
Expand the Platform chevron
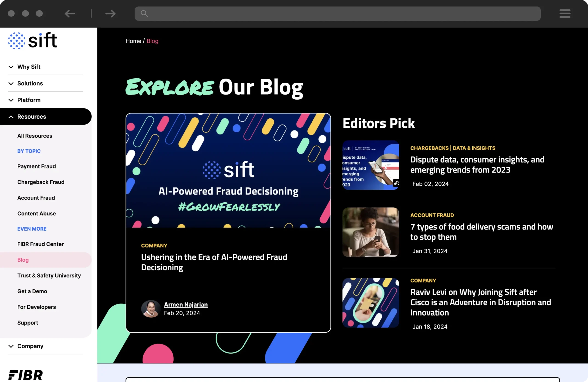[x=11, y=100]
